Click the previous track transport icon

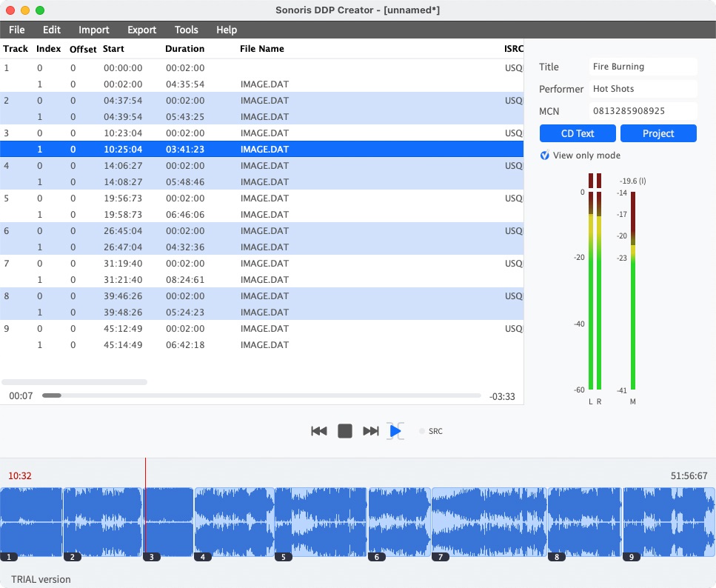318,430
